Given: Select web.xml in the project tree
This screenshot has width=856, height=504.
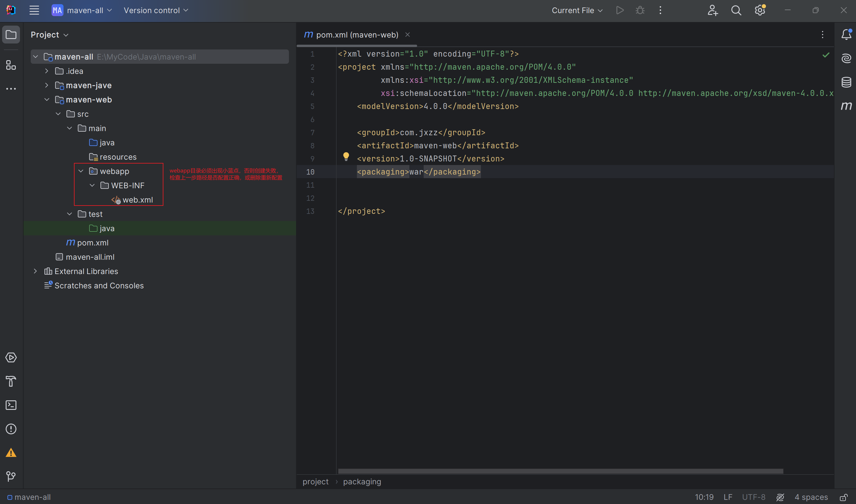Looking at the screenshot, I should click(137, 200).
